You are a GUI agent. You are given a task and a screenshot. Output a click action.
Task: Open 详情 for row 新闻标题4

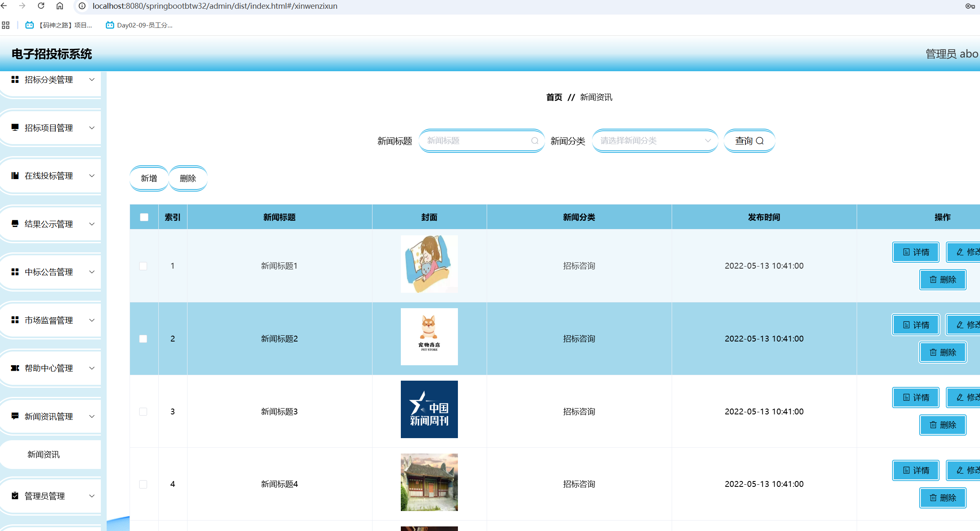(x=916, y=470)
